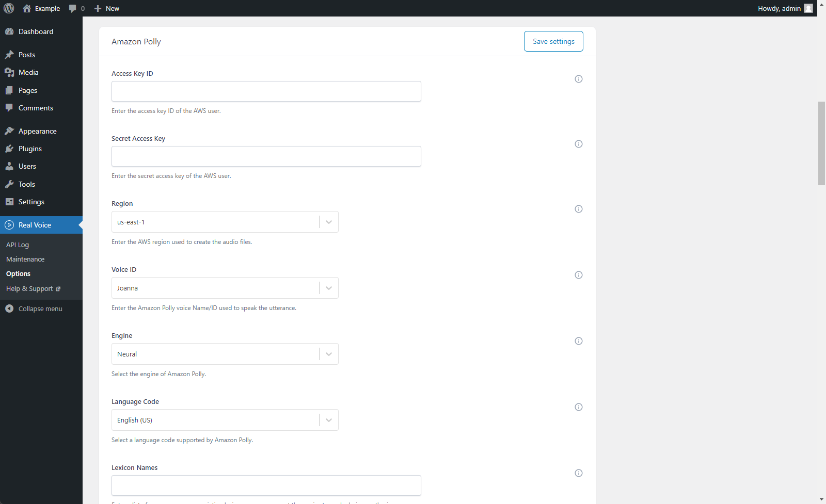Go to the API Log submenu

coord(18,245)
